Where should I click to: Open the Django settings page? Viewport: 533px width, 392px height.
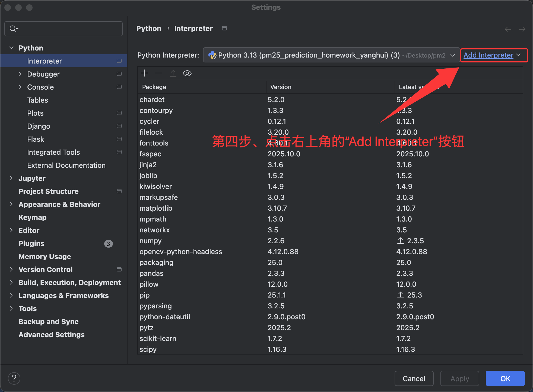[x=39, y=126]
